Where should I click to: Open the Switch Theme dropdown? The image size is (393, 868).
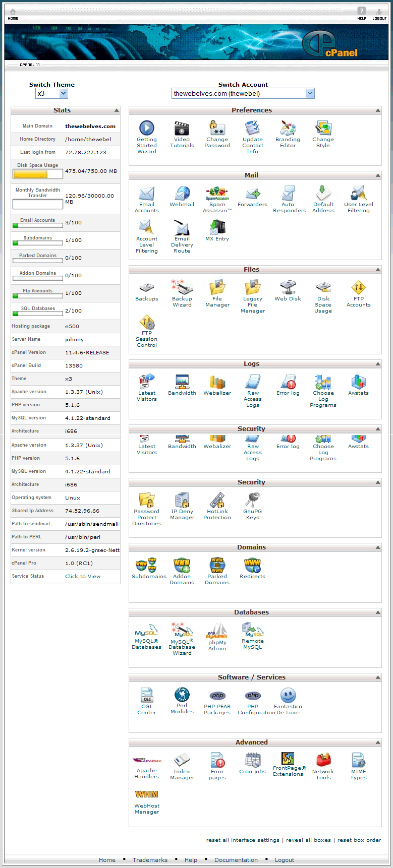[x=51, y=93]
